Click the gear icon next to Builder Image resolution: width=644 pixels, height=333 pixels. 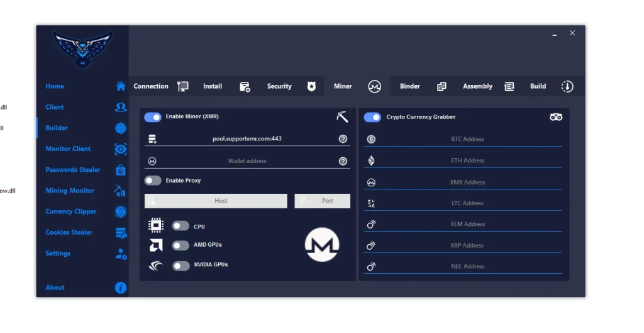pyautogui.click(x=121, y=128)
